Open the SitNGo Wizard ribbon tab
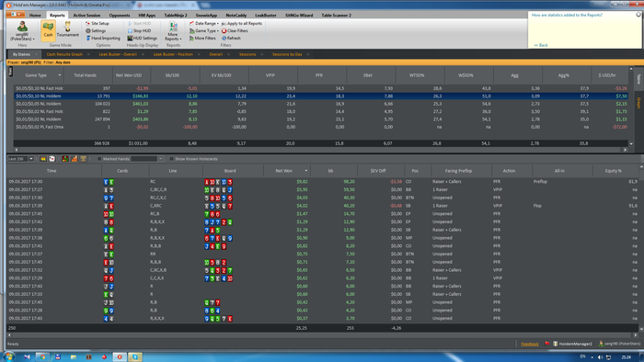The image size is (644, 362). (299, 16)
